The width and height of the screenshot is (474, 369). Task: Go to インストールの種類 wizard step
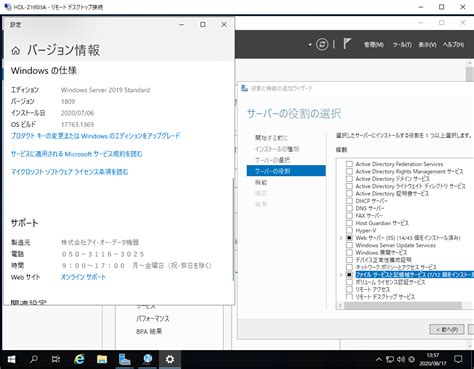click(x=277, y=149)
